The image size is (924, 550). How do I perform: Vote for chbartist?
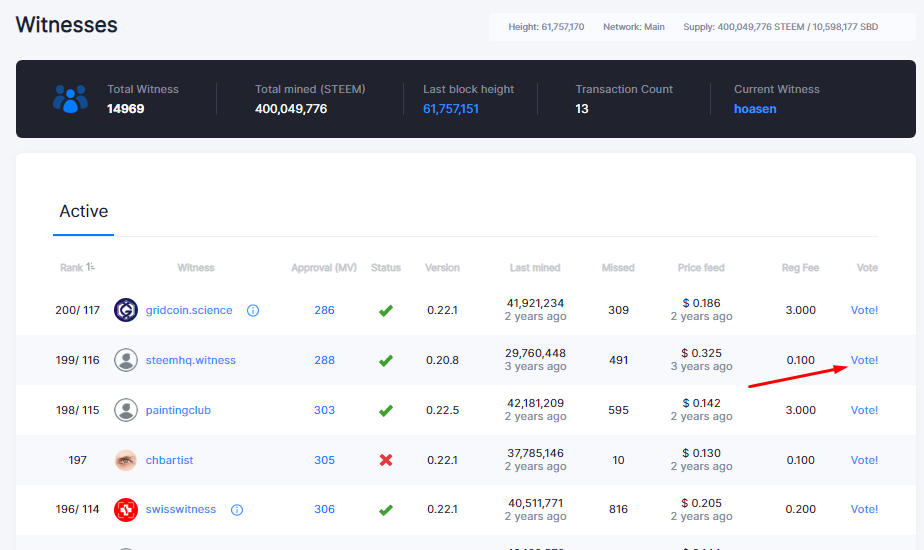tap(864, 460)
